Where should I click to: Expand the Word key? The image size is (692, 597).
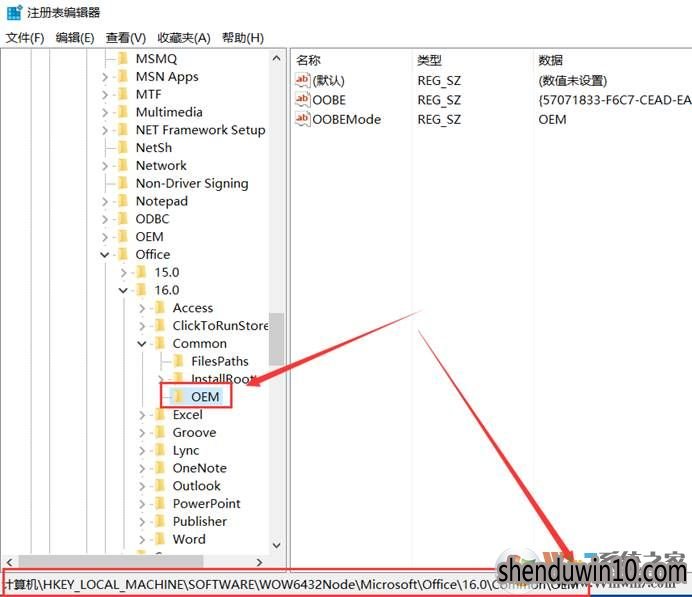[x=142, y=539]
